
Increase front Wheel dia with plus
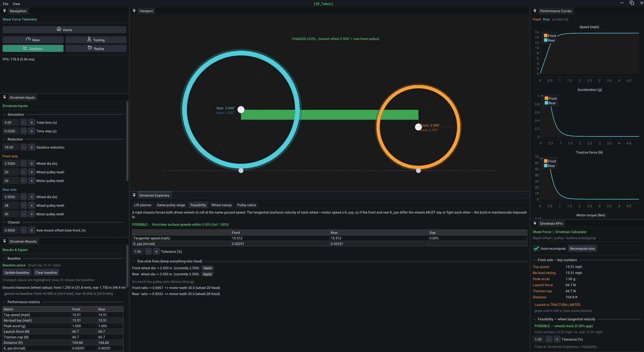pyautogui.click(x=32, y=164)
